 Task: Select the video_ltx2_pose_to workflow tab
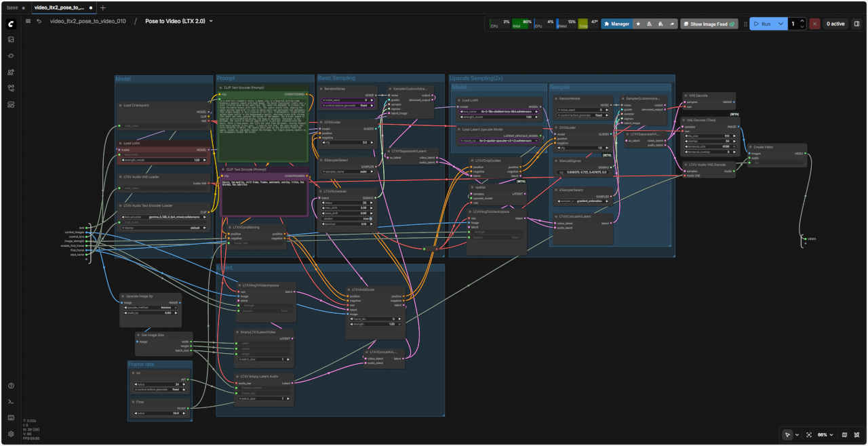[58, 7]
